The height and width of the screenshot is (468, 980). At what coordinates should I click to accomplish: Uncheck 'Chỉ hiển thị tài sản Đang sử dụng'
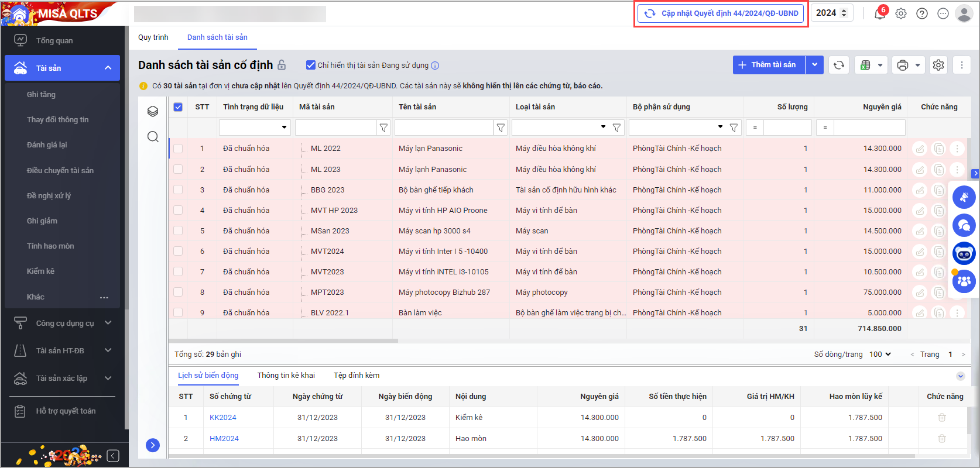click(311, 65)
